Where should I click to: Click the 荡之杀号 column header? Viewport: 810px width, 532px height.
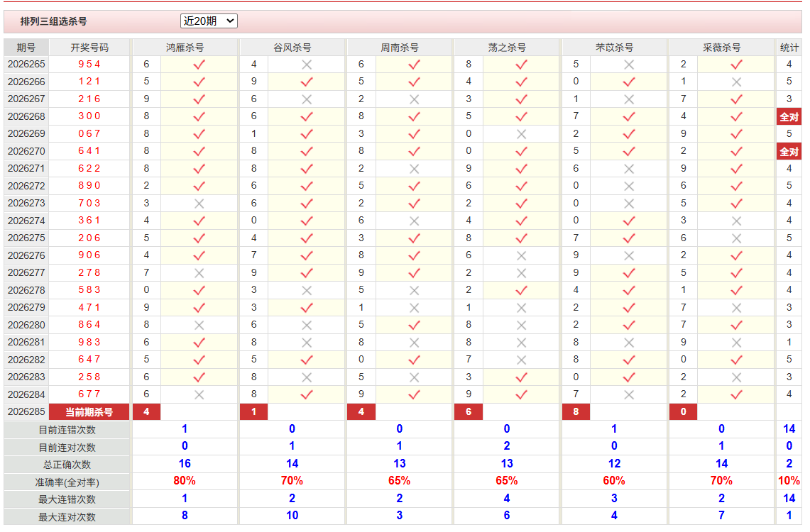(507, 48)
